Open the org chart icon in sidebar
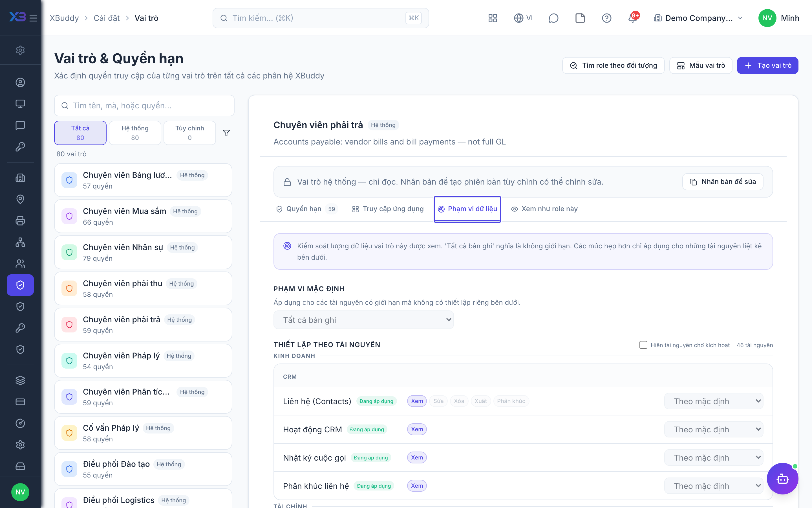The image size is (812, 508). [20, 242]
